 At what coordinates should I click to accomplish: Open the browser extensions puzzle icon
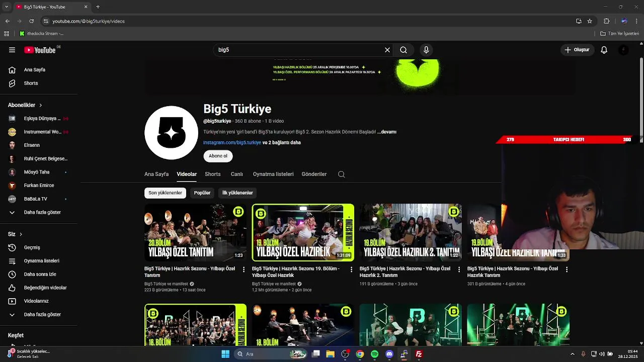pyautogui.click(x=607, y=21)
